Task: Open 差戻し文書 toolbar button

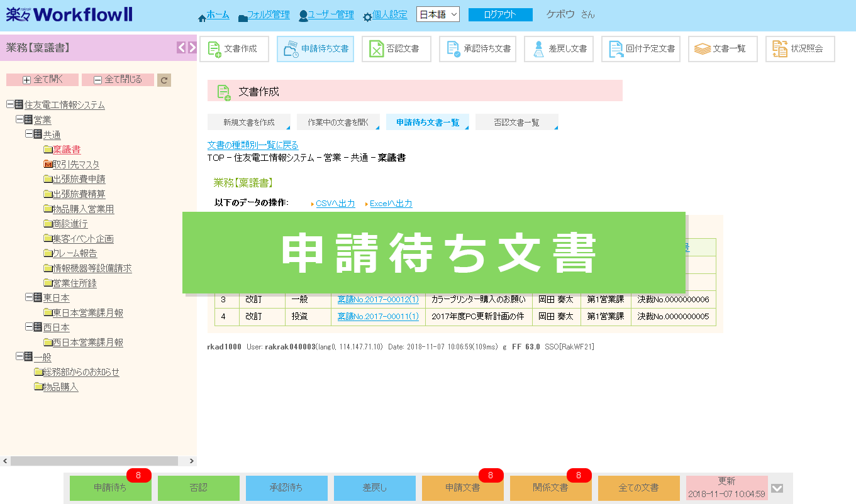Action: click(559, 49)
